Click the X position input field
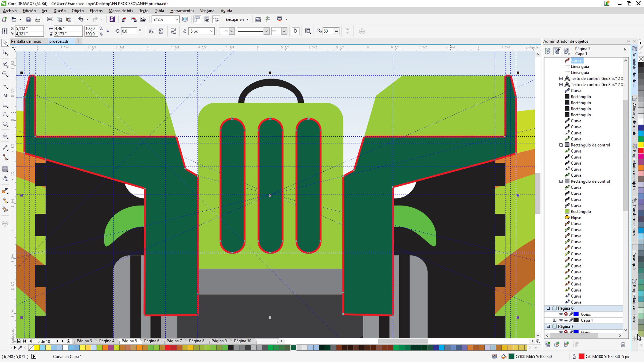644x362 pixels. [29, 28]
